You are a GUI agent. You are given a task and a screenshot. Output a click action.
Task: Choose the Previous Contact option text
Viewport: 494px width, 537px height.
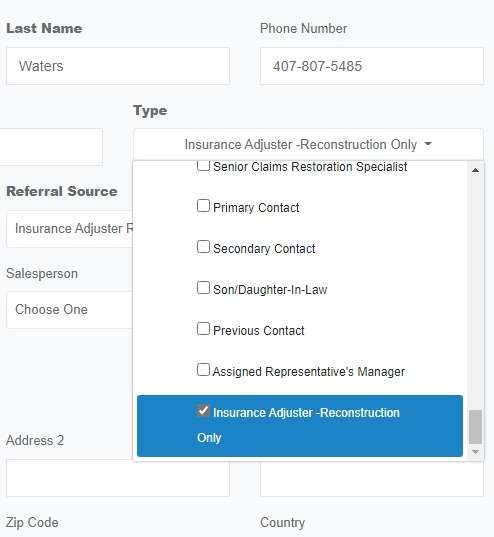(259, 330)
